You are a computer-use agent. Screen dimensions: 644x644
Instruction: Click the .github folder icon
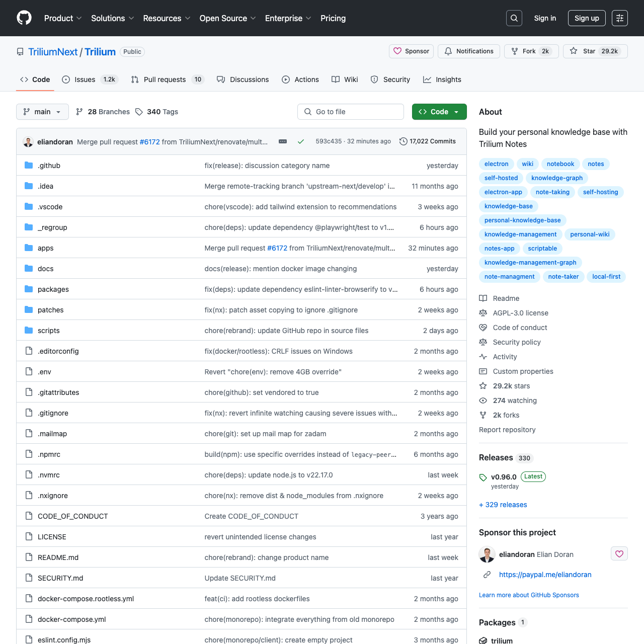coord(29,166)
